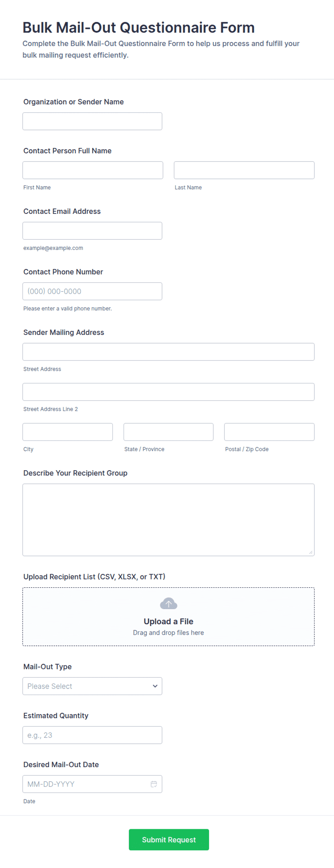Screen dimensions: 334x868
Task: Click the Last Name input box
Action: pyautogui.click(x=244, y=170)
